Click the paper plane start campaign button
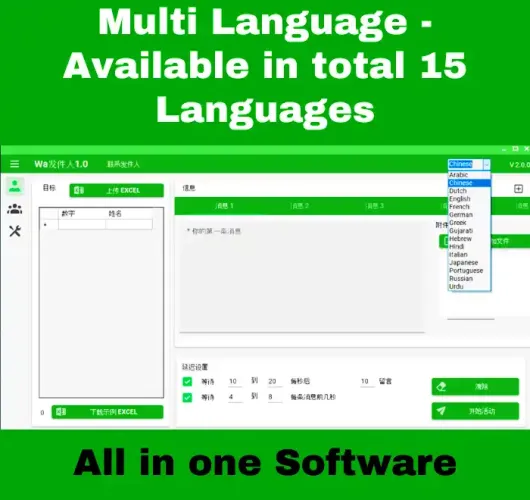Image resolution: width=530 pixels, height=500 pixels. pos(475,411)
